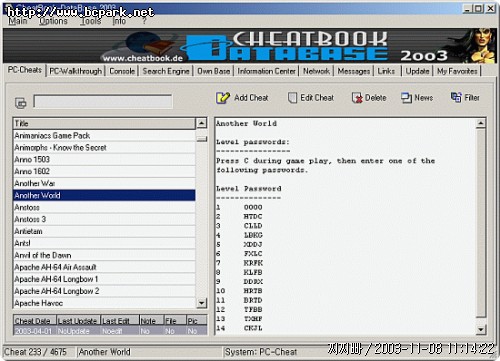Click the News windows icon
This screenshot has width=500, height=361.
coord(406,98)
